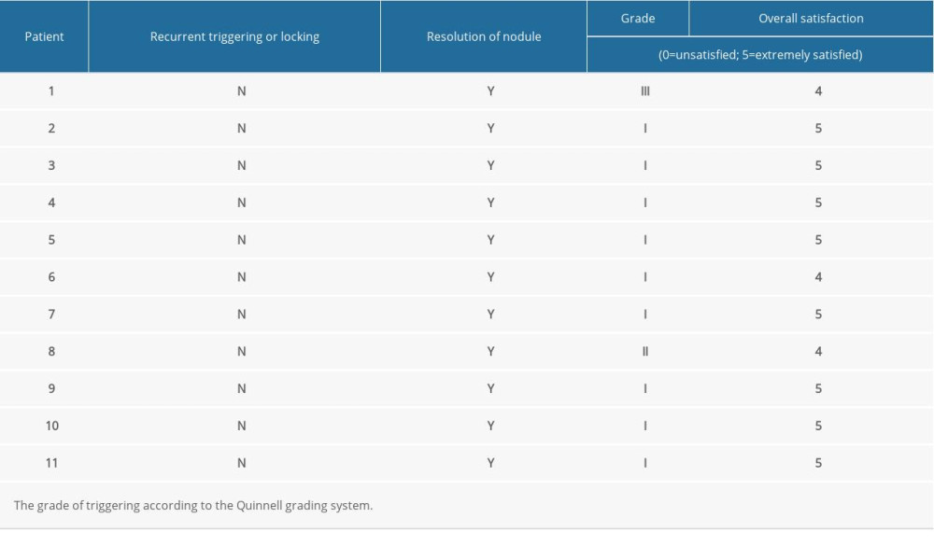Click satisfaction score 4 for patient 1
The image size is (934, 560).
(x=818, y=91)
